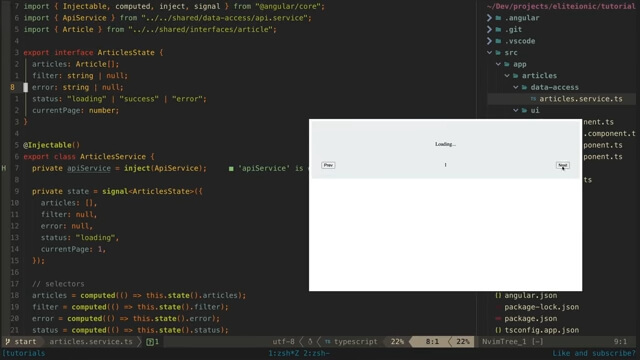Click the .angular folder icon
Viewport: 640px width, 360px height.
(498, 18)
